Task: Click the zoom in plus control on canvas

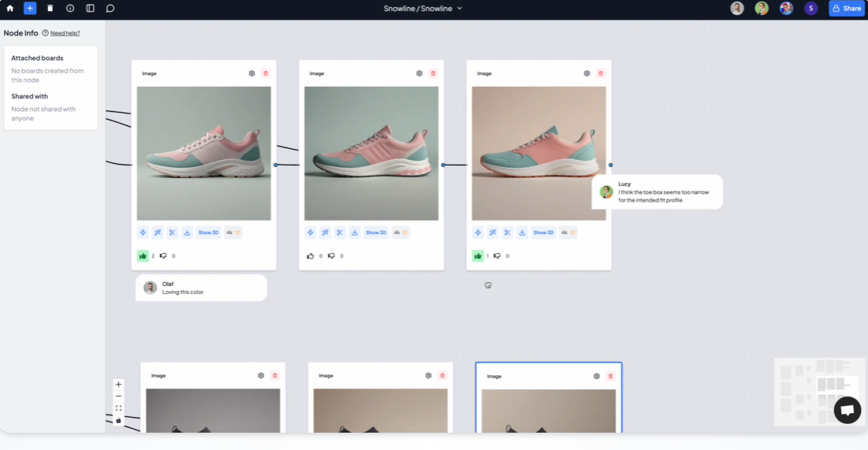Action: coord(118,385)
